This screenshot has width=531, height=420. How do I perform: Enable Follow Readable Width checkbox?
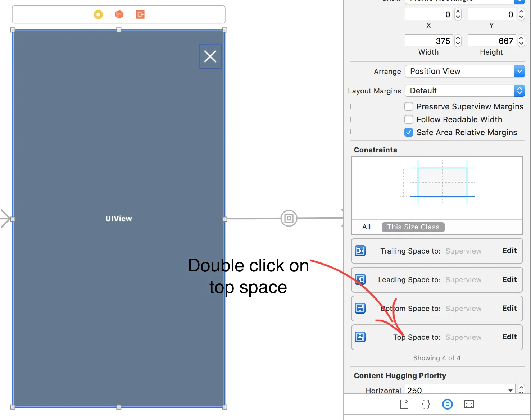(409, 119)
